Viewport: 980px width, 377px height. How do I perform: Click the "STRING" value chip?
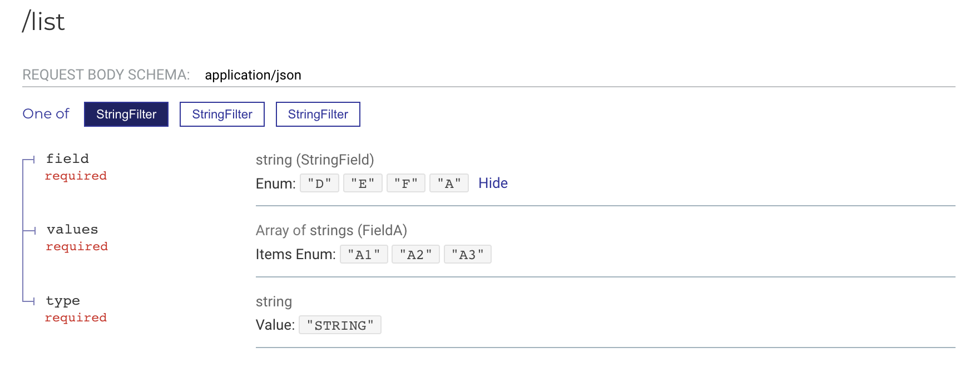click(x=340, y=325)
